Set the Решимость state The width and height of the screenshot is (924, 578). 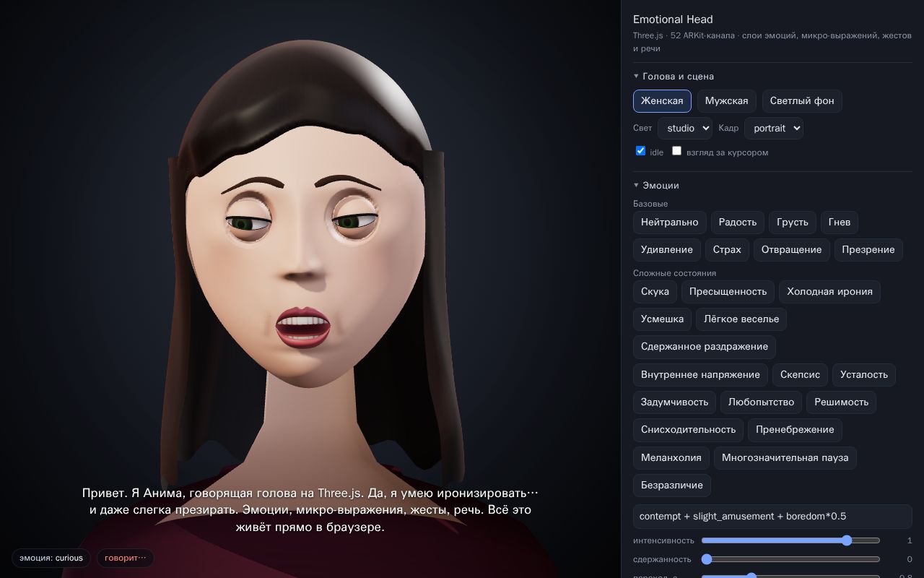point(842,402)
